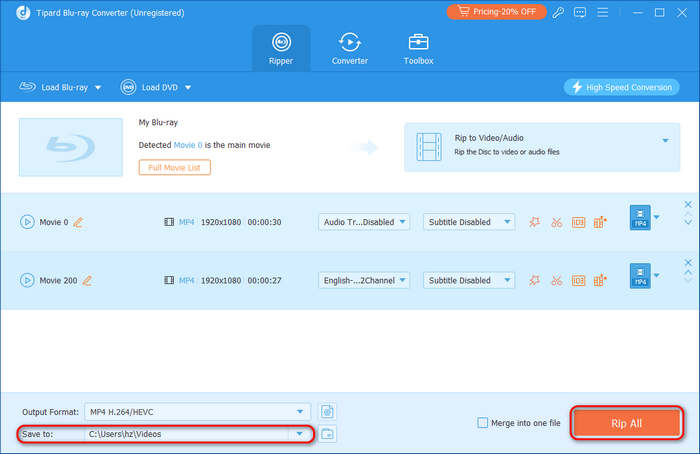
Task: Switch to the Converter tab
Action: (350, 47)
